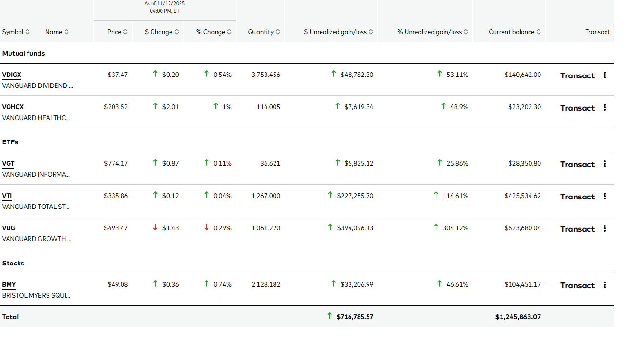Click the Transact column header
The image size is (644, 339).
pyautogui.click(x=597, y=32)
